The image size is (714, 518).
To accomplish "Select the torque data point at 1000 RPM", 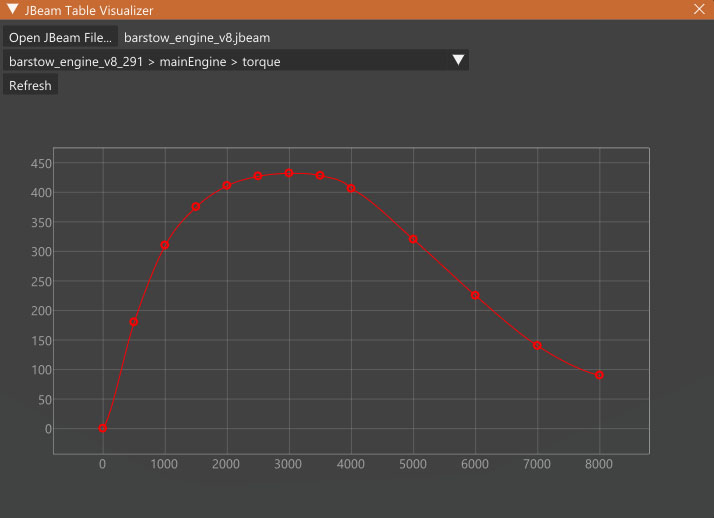I will coord(165,245).
